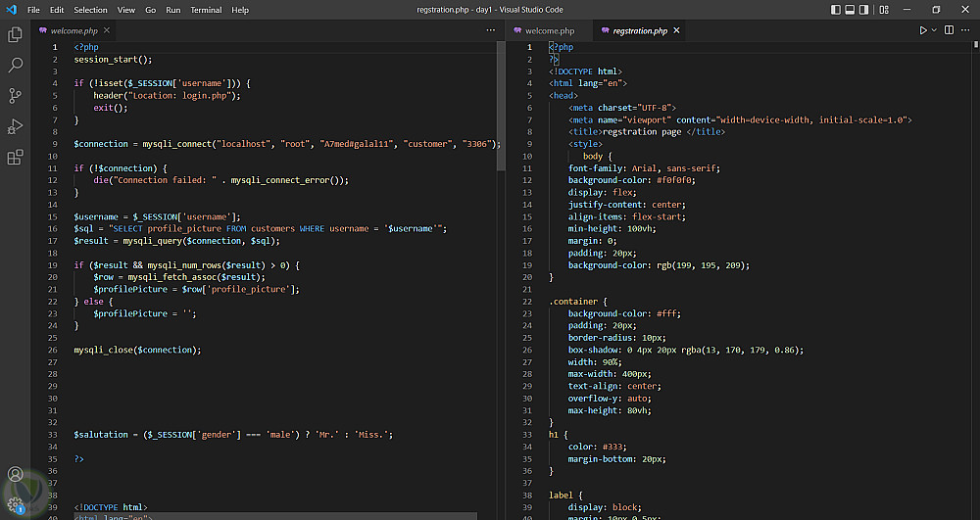Open the Accounts menu icon
The height and width of the screenshot is (520, 980).
[x=15, y=475]
